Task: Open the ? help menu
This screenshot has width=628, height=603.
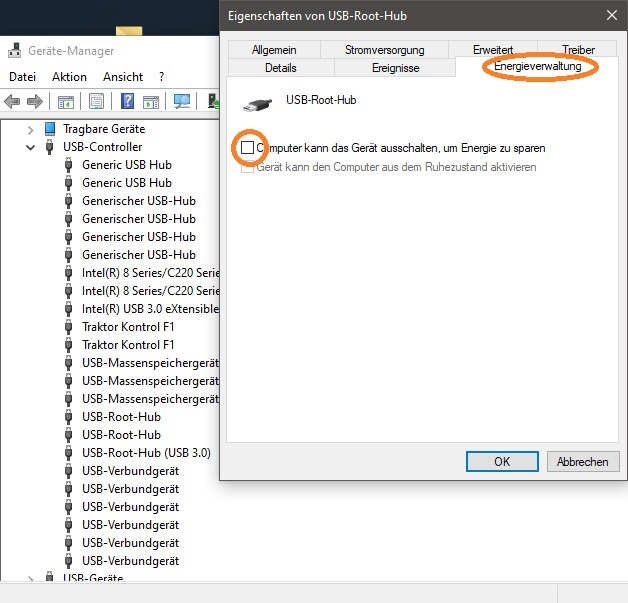Action: [161, 76]
